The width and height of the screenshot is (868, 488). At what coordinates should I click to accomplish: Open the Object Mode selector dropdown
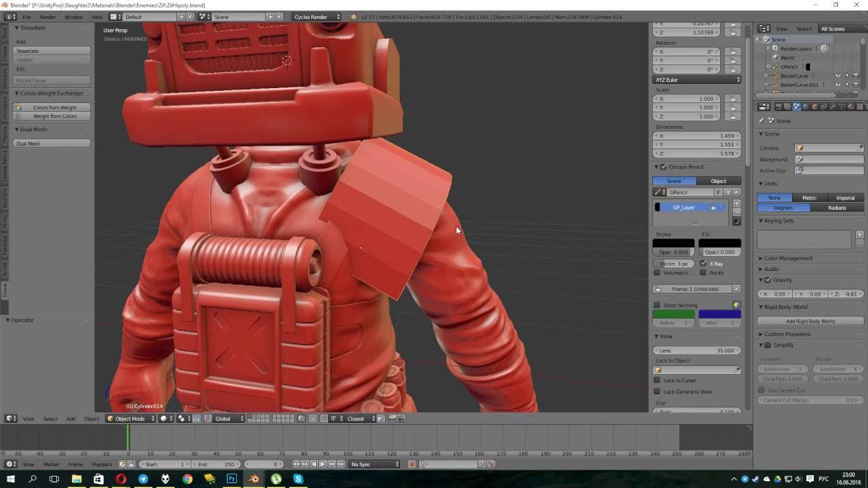tap(130, 419)
